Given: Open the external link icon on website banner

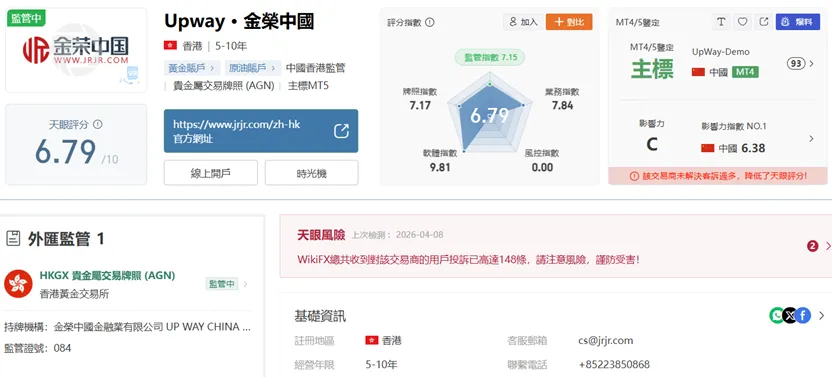Looking at the screenshot, I should (x=341, y=131).
